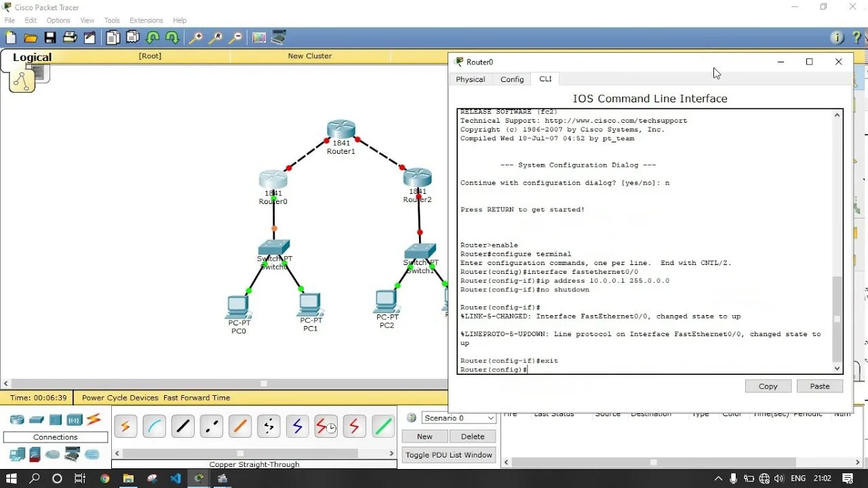This screenshot has width=868, height=488.
Task: Click the Zoom In magnifier icon
Action: point(195,38)
